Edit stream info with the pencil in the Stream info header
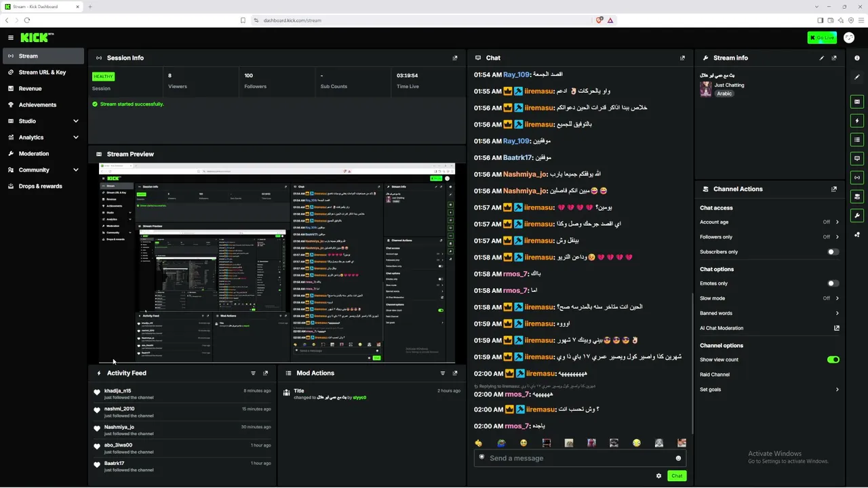Image resolution: width=868 pixels, height=488 pixels. tap(822, 58)
